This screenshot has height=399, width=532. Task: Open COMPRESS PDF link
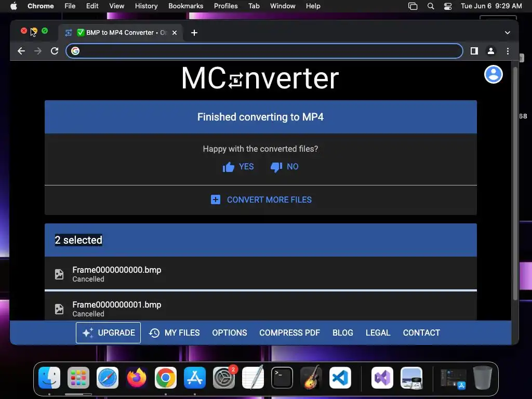(289, 333)
